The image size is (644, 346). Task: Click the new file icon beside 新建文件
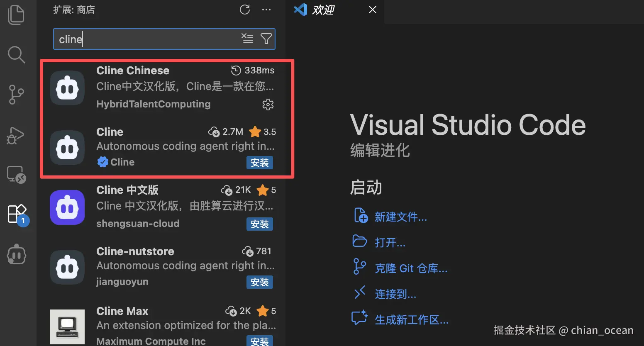pos(361,216)
